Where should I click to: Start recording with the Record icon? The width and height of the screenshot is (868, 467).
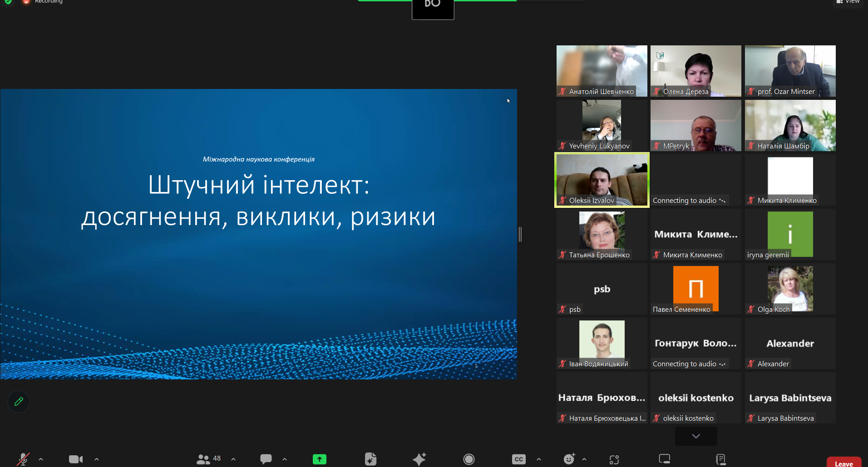pos(469,459)
